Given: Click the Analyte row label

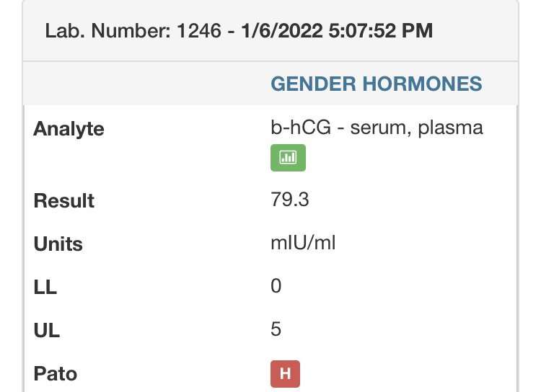Looking at the screenshot, I should tap(69, 129).
